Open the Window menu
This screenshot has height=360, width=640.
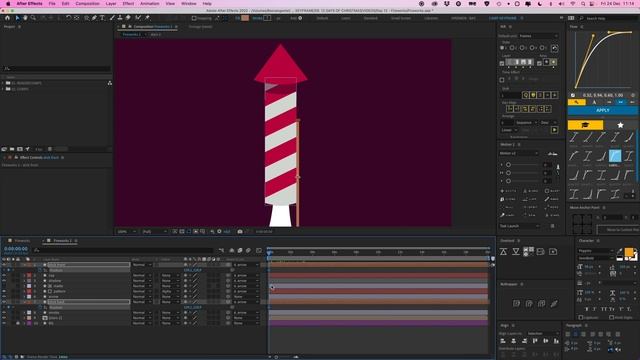(x=189, y=4)
